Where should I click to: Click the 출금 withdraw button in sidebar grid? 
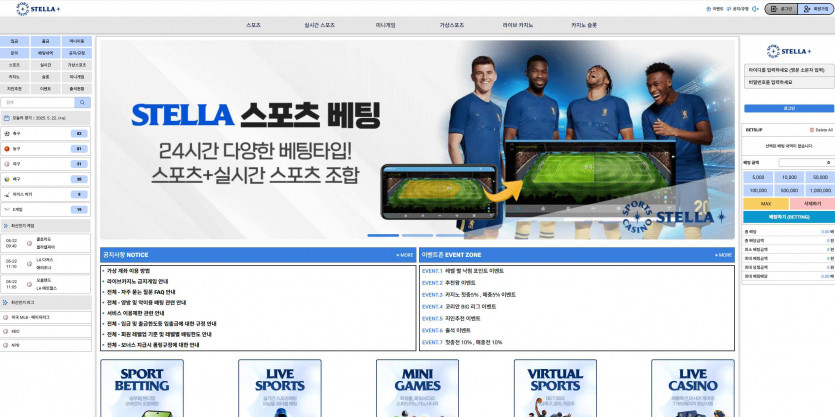click(45, 41)
